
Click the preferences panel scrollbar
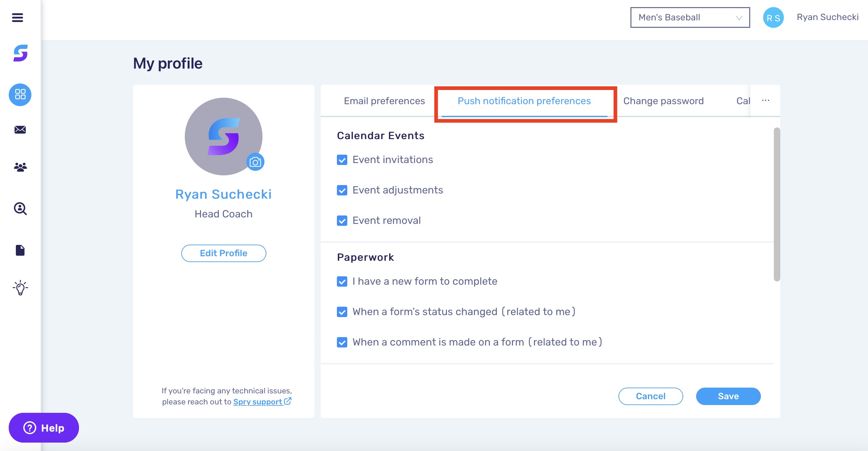(x=777, y=204)
